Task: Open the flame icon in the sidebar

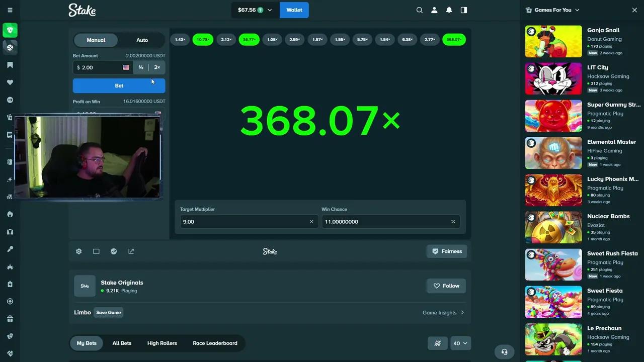Action: (10, 214)
